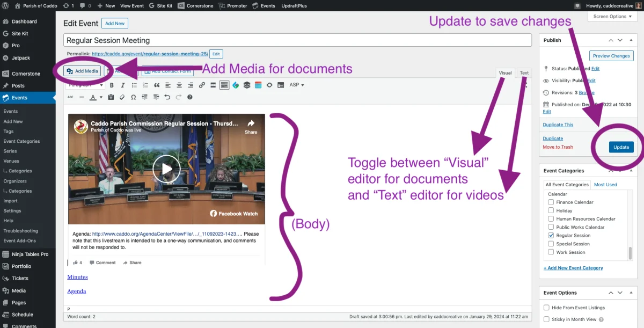Insert a special character with the omega icon
Viewport: 644px width, 328px height.
pyautogui.click(x=133, y=97)
